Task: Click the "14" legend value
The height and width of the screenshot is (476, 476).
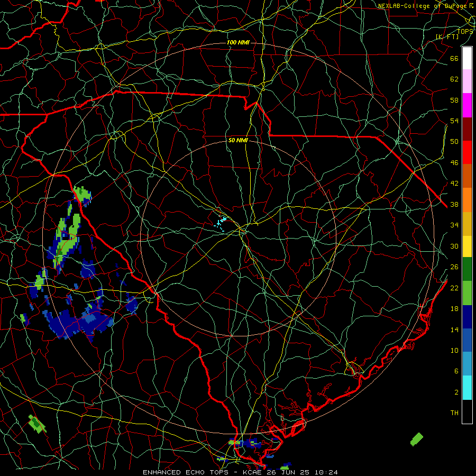Action: (454, 329)
